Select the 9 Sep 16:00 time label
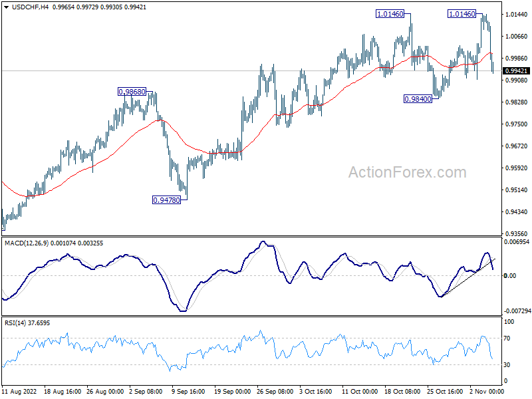 188,392
